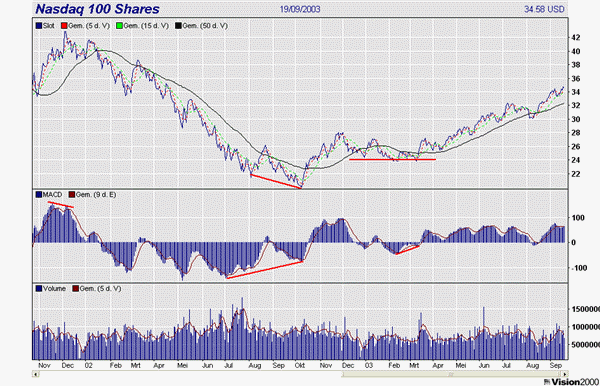Click the '1500000' volume axis label
Viewport: 600px width, 386px height.
585,309
